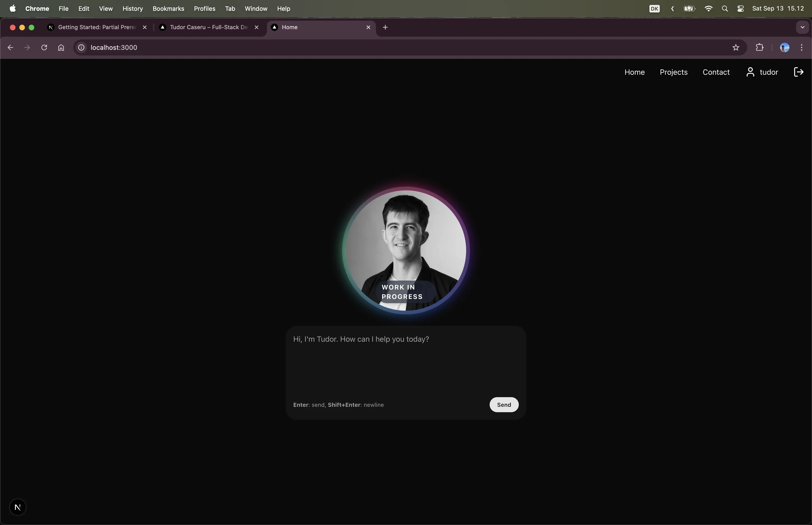Click the Work in Progress profile photo
Image resolution: width=812 pixels, height=525 pixels.
406,251
